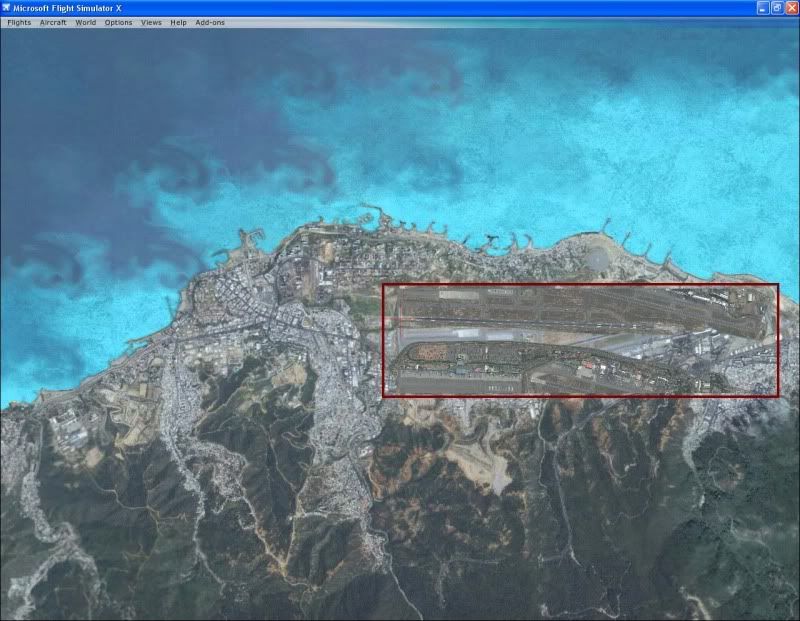Open the Options menu
Viewport: 800px width, 621px height.
tap(118, 22)
